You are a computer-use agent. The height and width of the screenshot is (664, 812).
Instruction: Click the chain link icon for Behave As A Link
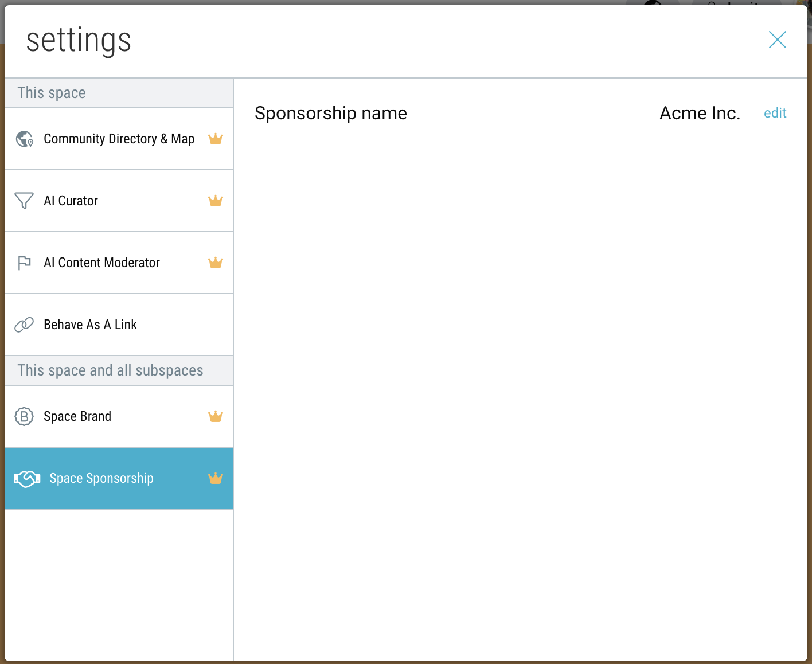[x=24, y=325]
